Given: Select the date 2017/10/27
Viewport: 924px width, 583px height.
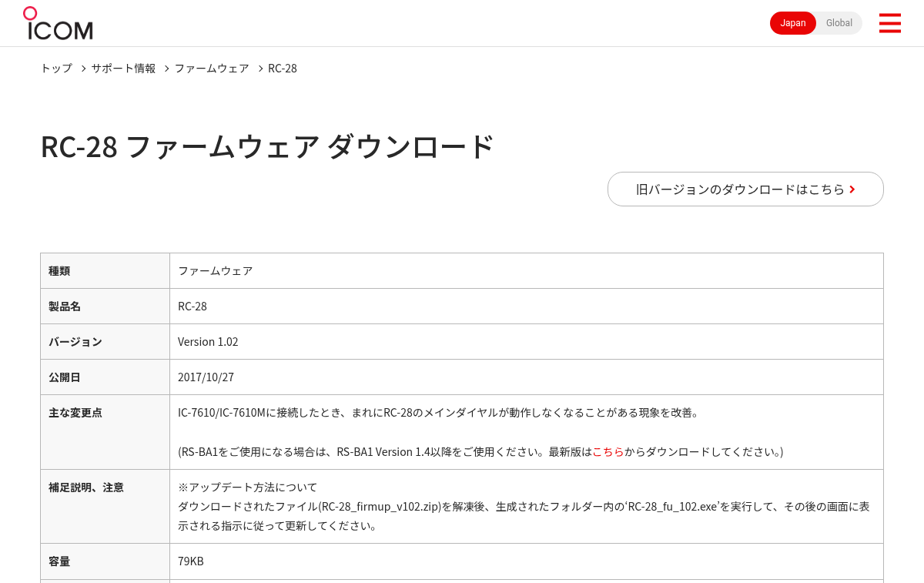Looking at the screenshot, I should click(206, 377).
